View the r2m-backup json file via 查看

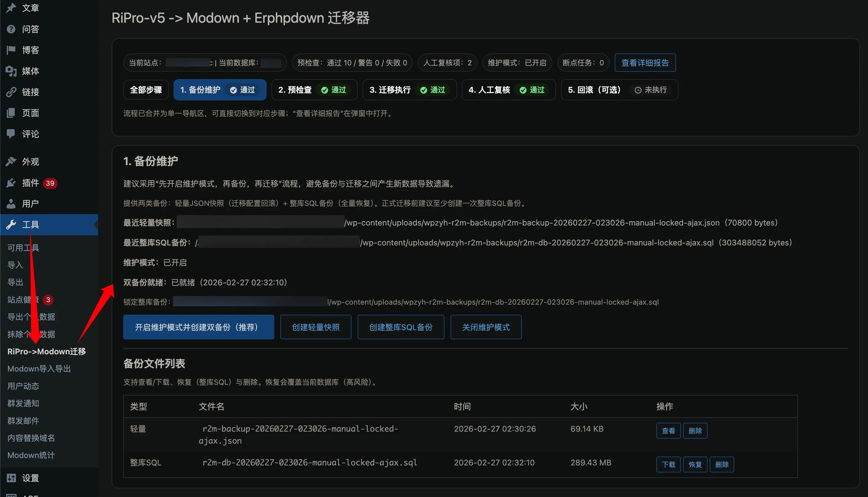pyautogui.click(x=668, y=431)
